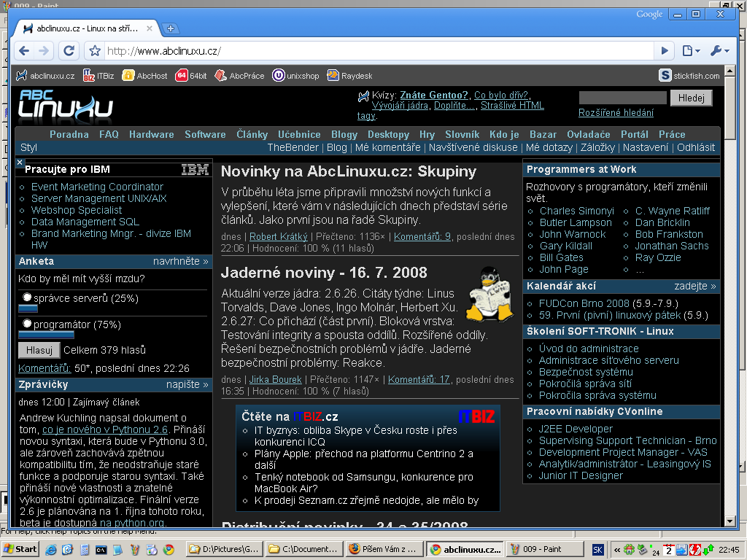Open the wrench settings menu
747x560 pixels.
pos(719,50)
